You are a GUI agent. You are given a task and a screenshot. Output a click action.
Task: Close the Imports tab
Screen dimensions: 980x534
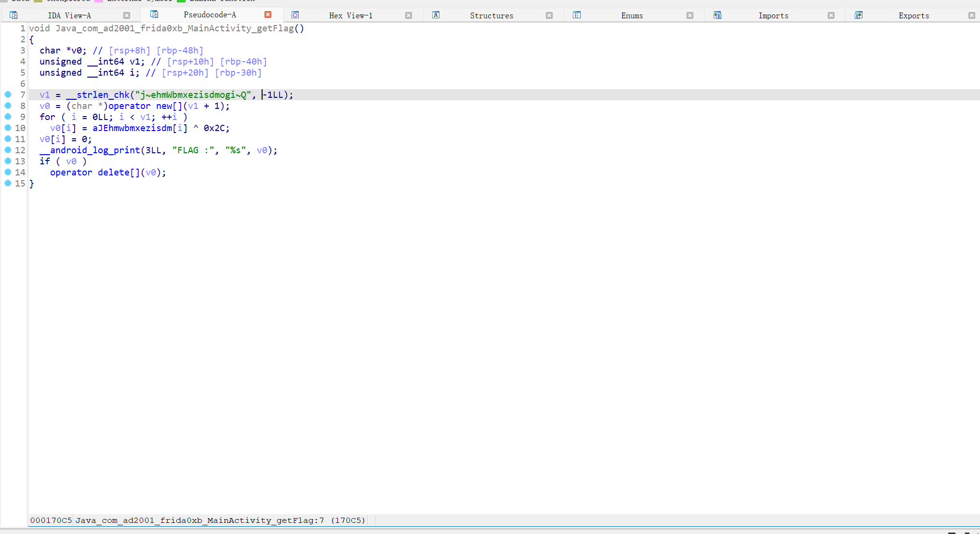(831, 15)
